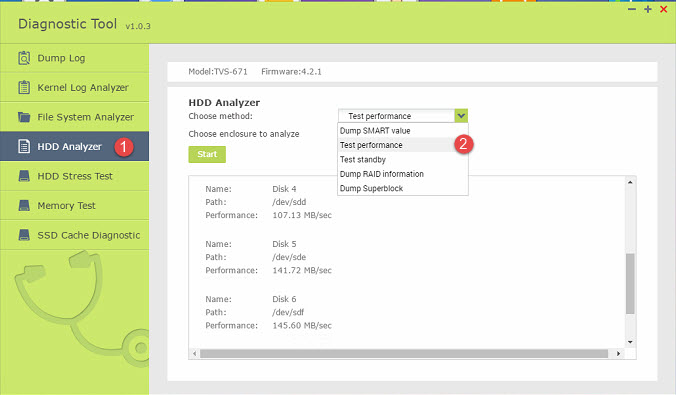Image resolution: width=676 pixels, height=395 pixels.
Task: Click the horizontal scrollbar thumb in results
Action: click(x=404, y=354)
